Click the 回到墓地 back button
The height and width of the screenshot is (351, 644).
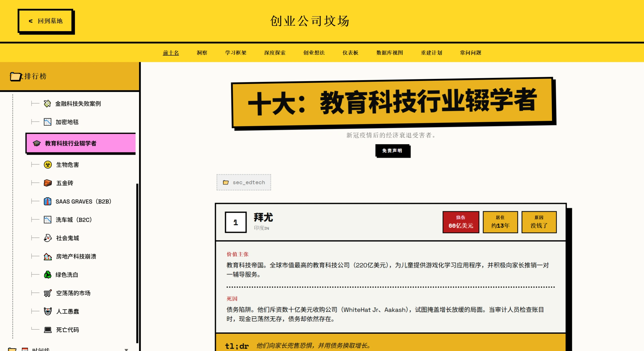[x=46, y=21]
